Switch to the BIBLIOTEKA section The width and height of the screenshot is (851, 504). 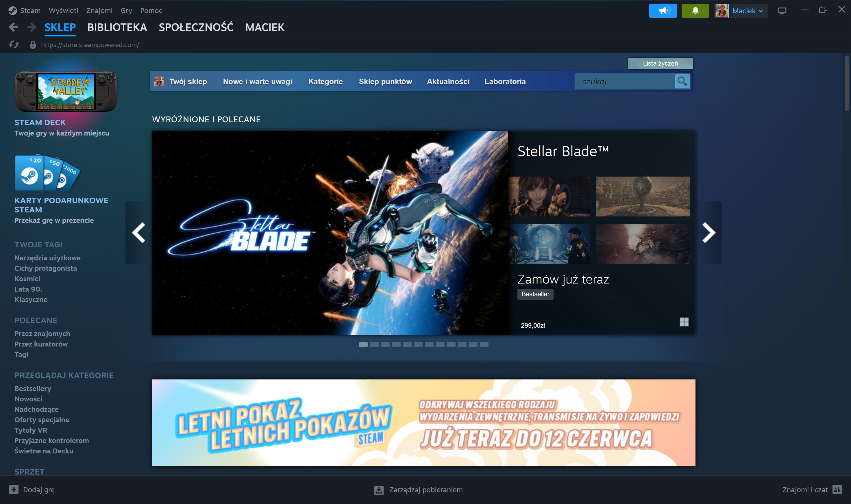point(117,27)
